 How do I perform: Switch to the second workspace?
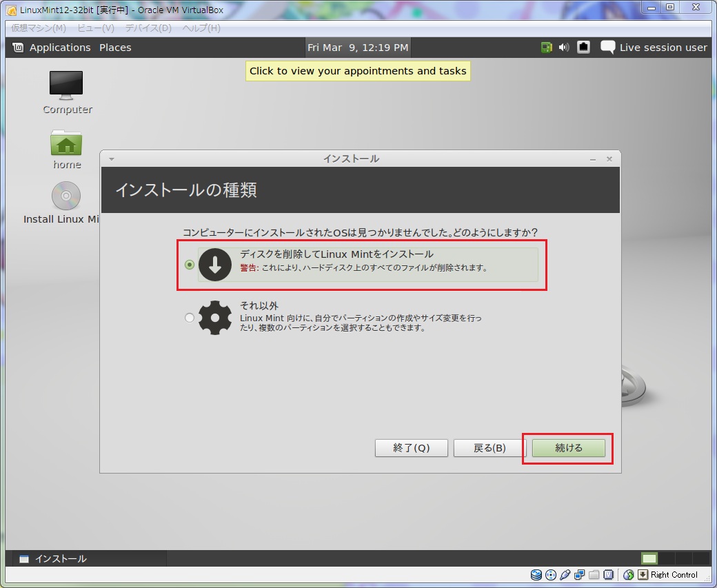[666, 558]
